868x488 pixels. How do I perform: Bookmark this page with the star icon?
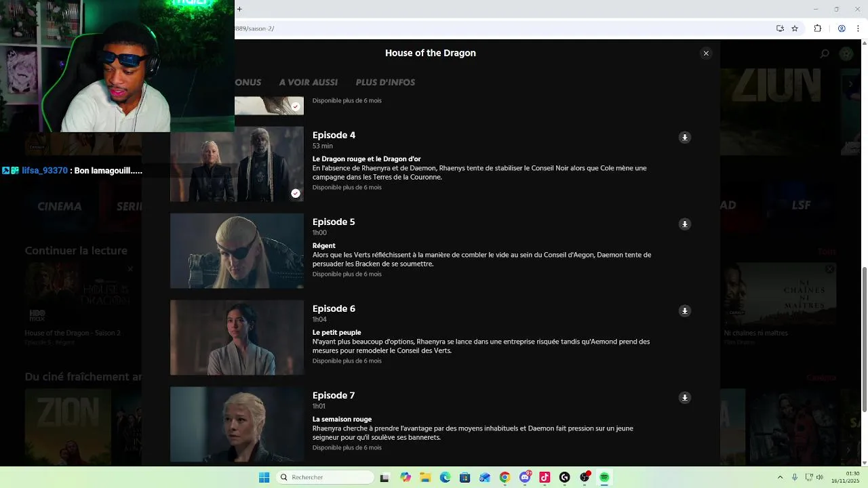[795, 28]
